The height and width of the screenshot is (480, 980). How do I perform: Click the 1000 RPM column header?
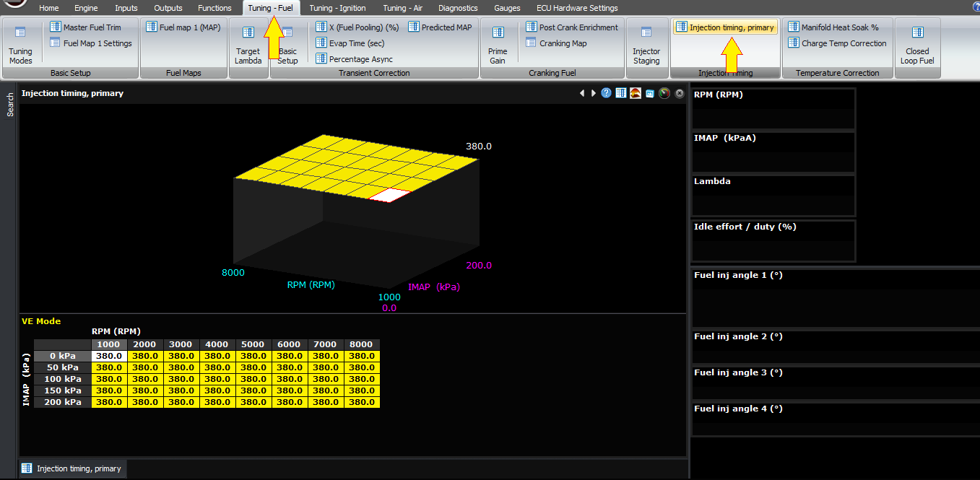(110, 344)
